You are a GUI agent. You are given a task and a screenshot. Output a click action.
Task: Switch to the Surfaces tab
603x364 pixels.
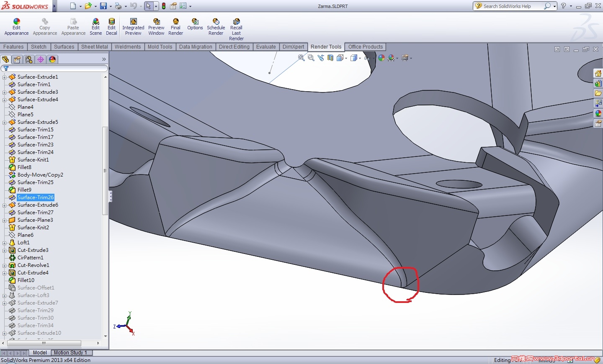[64, 47]
